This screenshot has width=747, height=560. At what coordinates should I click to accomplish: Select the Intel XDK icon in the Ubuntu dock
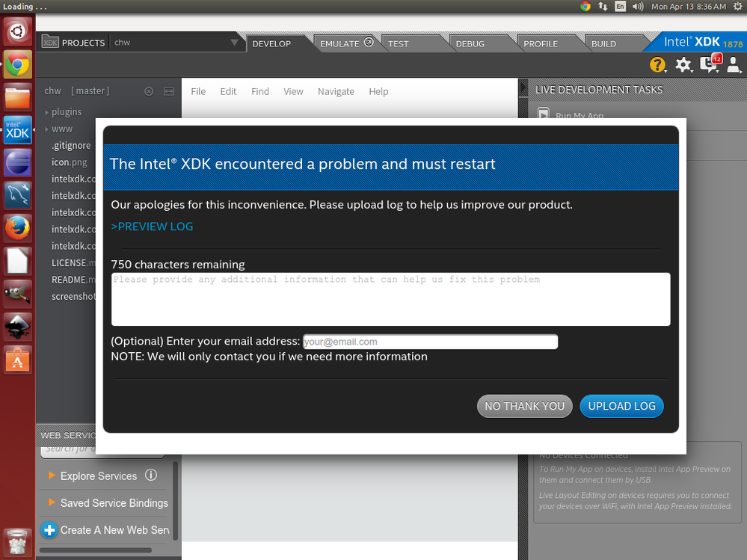[17, 130]
